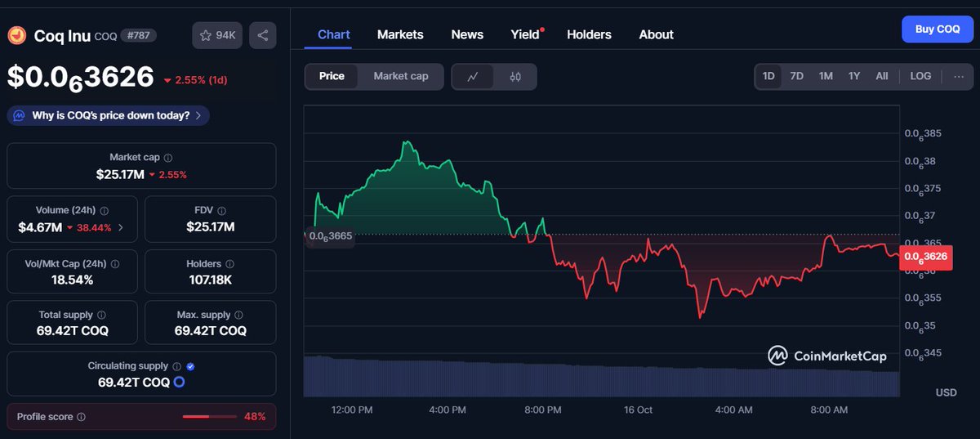Click the 48% profile score value
The width and height of the screenshot is (980, 439).
tap(255, 417)
